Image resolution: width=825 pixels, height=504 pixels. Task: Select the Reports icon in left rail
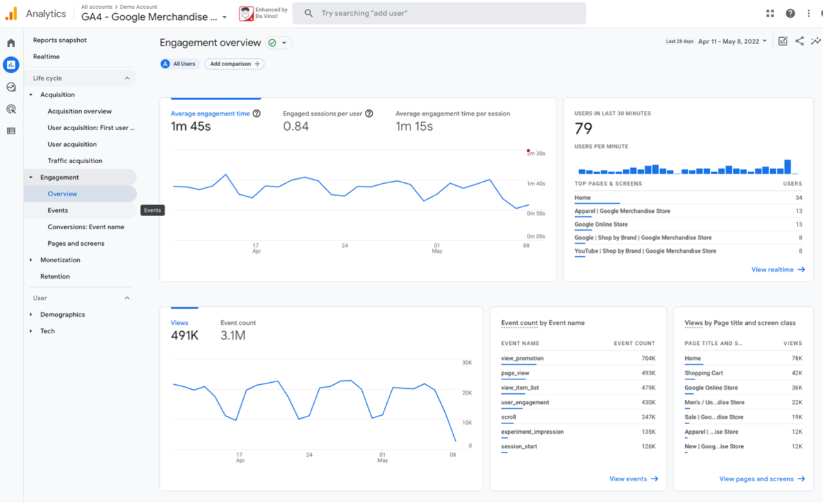click(11, 65)
